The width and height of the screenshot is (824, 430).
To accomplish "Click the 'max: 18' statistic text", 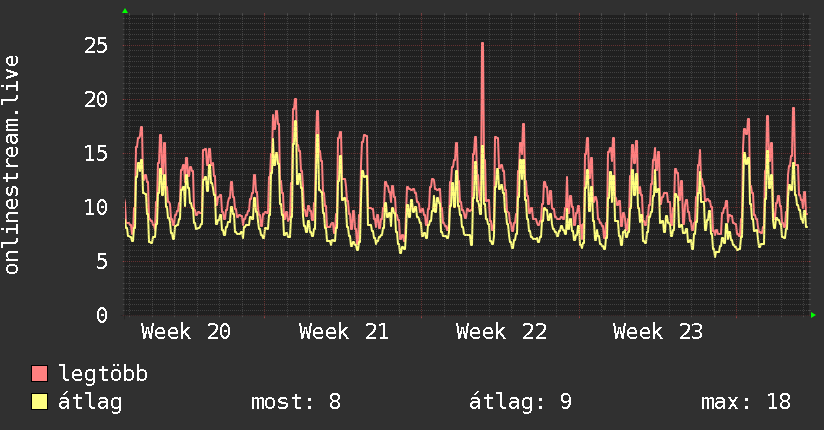I will [746, 402].
